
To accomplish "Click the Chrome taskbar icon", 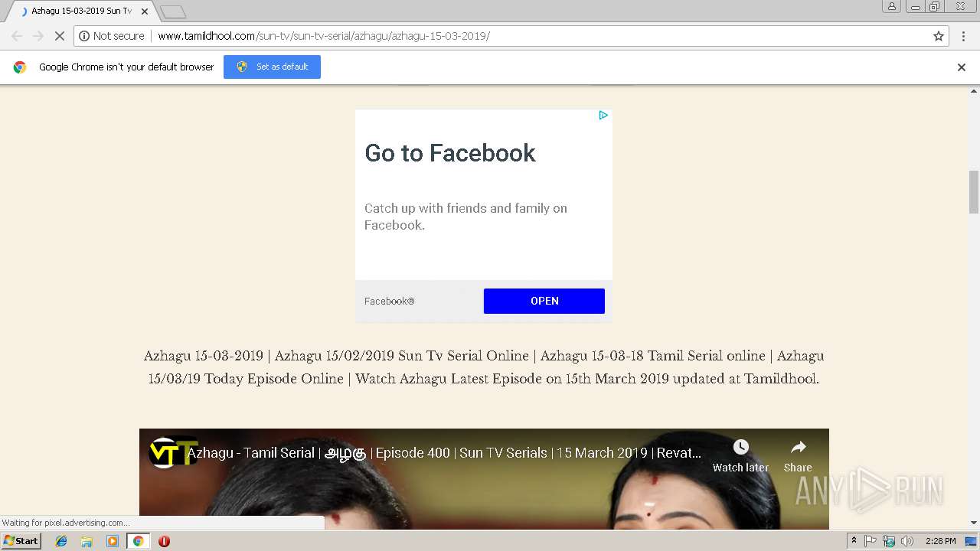I will (x=138, y=541).
